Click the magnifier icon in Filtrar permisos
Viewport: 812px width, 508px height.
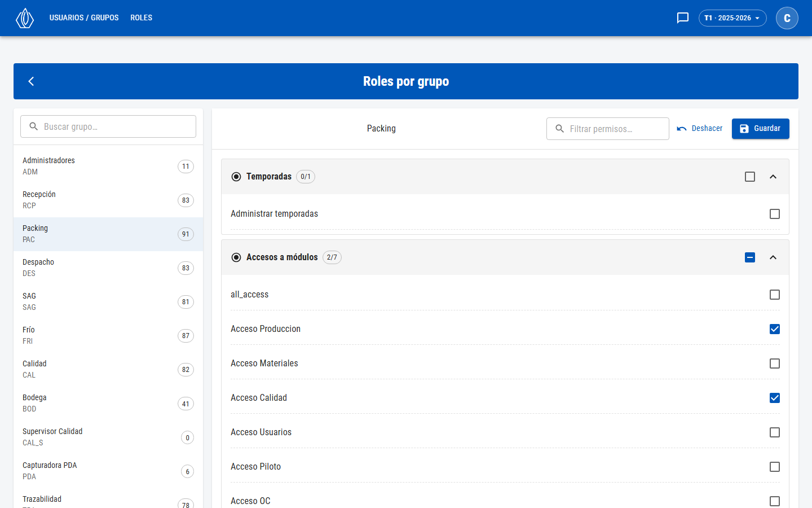coord(560,129)
